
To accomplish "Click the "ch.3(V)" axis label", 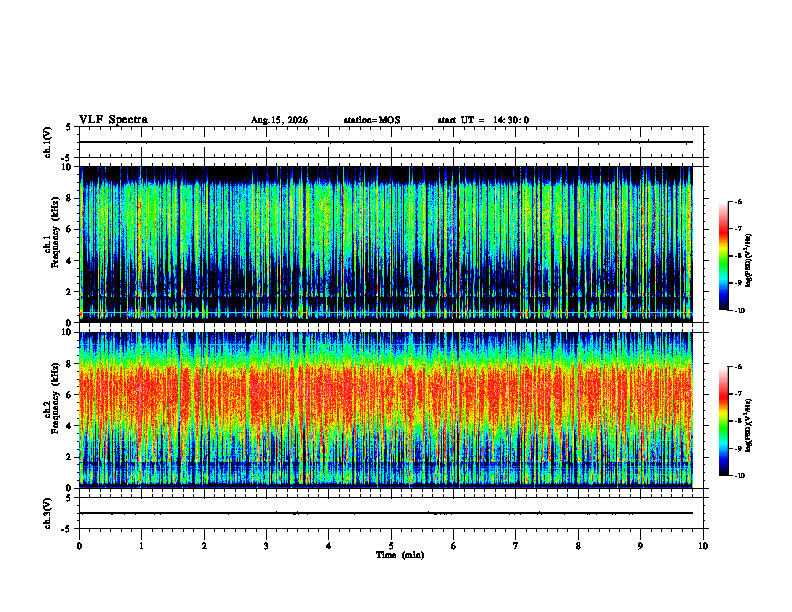I will pos(48,513).
